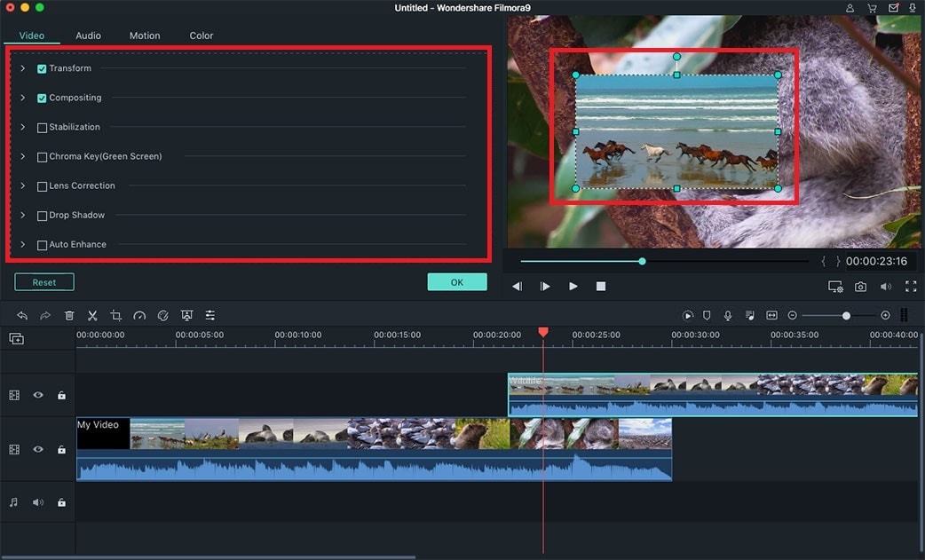Open the Audio Mixer icon
This screenshot has height=560, width=925.
[750, 316]
